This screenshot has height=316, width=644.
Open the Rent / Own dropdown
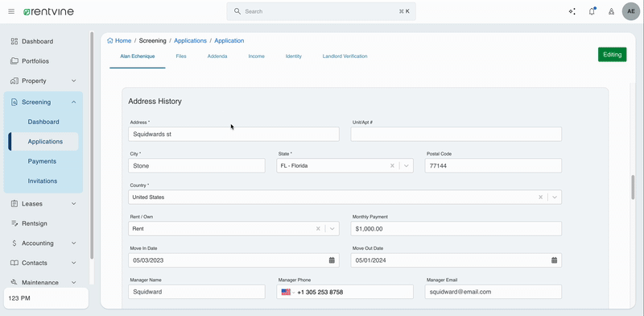[x=332, y=229]
